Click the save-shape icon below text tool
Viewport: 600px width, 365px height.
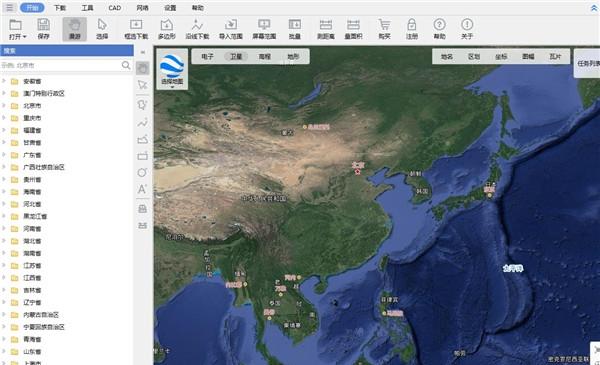point(142,209)
